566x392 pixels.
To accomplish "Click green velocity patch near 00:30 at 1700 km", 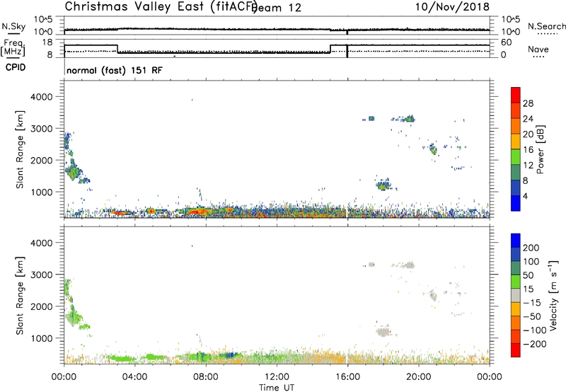I will click(74, 316).
